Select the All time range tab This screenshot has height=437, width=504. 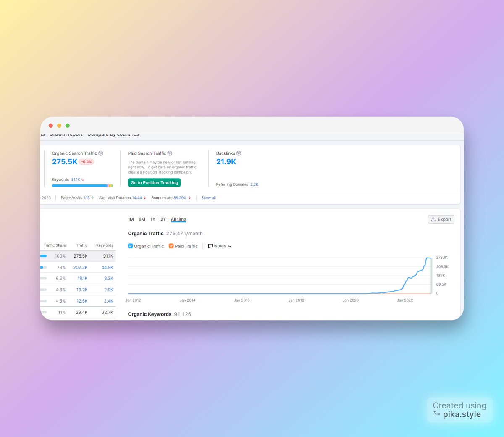tap(178, 219)
